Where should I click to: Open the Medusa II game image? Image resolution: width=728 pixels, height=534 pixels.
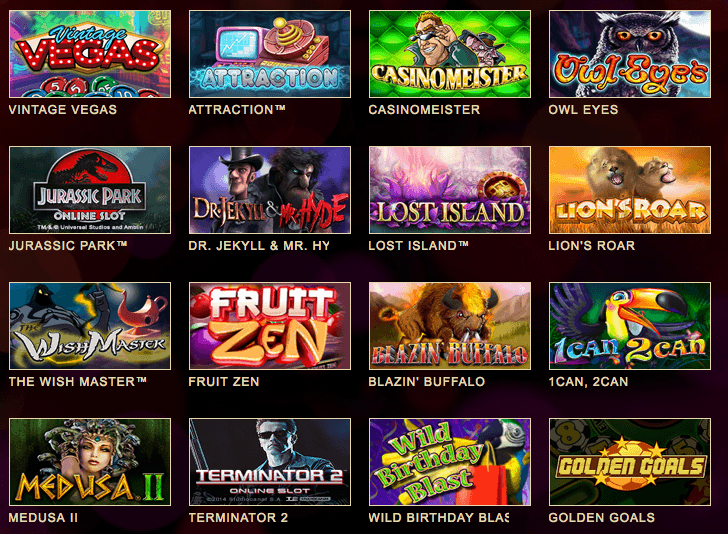pos(90,462)
